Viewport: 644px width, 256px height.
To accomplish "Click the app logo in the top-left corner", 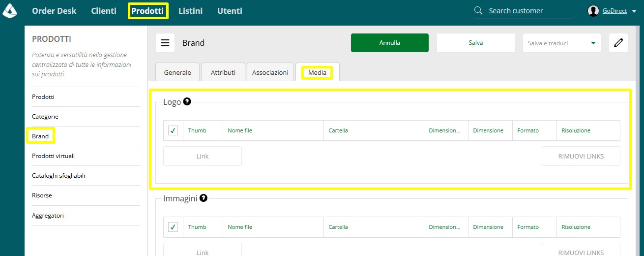I will coord(10,10).
